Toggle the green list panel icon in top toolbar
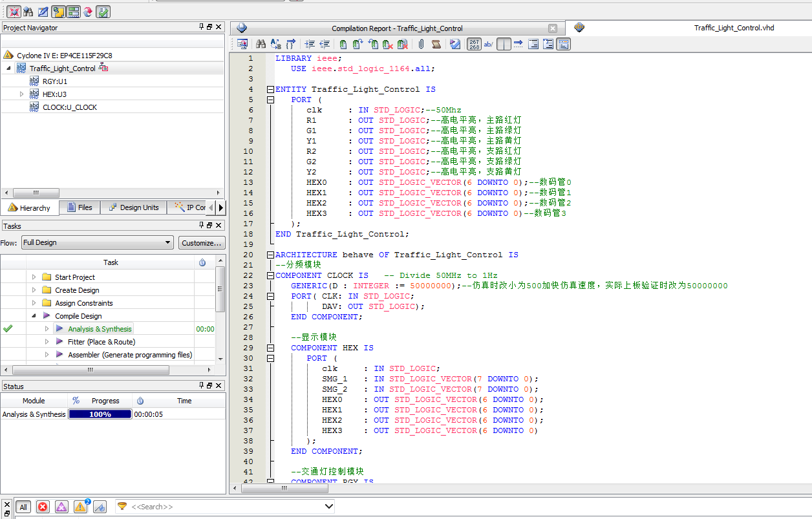The width and height of the screenshot is (812, 519). (73, 12)
